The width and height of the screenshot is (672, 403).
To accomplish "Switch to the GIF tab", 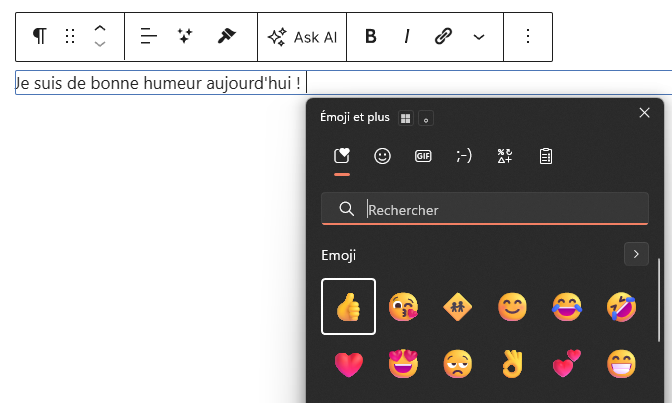I will point(423,156).
